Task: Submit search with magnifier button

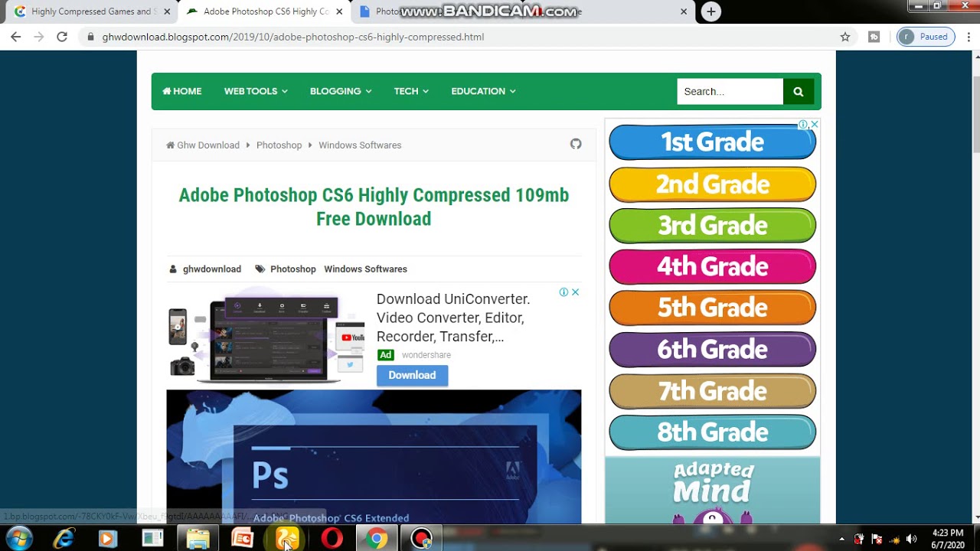Action: [x=799, y=91]
